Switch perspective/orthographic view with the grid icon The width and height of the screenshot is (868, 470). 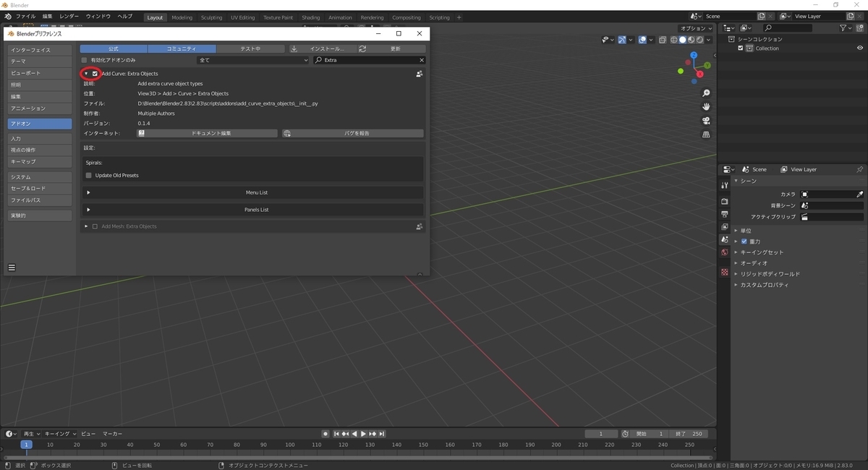pyautogui.click(x=706, y=134)
